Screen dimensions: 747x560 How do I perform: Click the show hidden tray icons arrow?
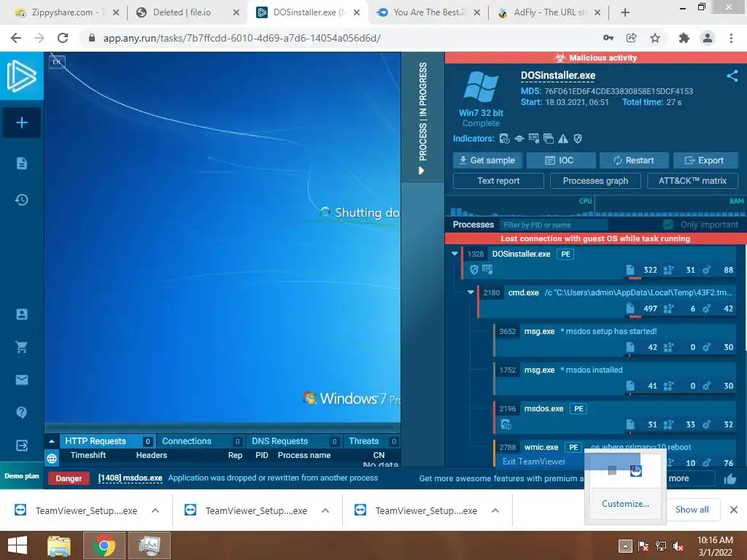[x=625, y=546]
